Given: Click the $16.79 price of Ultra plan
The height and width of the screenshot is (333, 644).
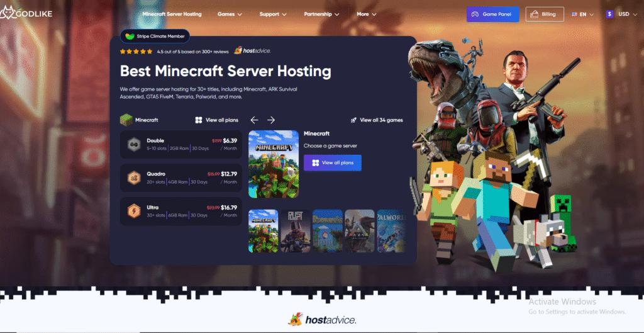Looking at the screenshot, I should [x=229, y=208].
